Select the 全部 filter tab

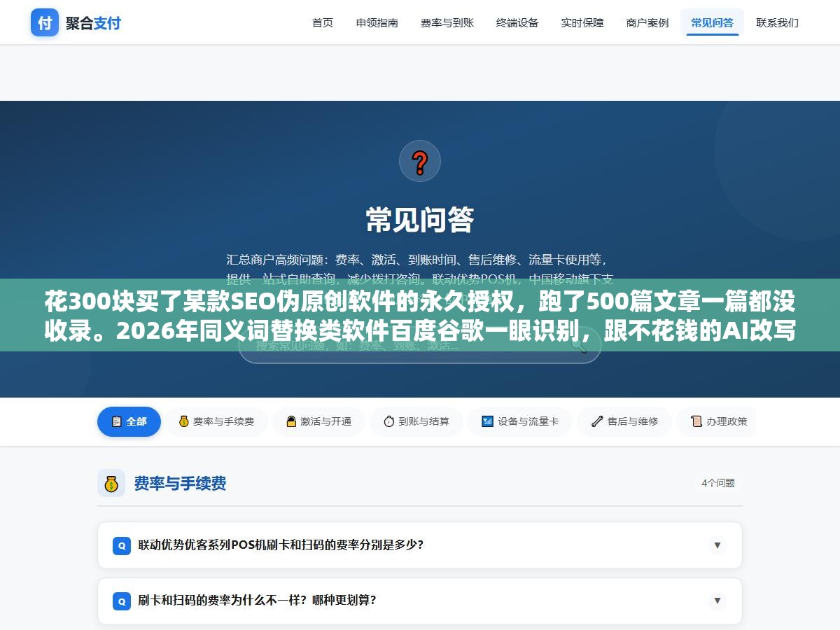coord(129,421)
